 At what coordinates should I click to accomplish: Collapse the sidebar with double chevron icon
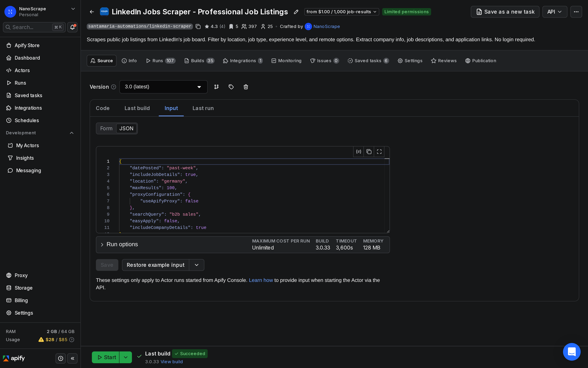click(x=72, y=358)
